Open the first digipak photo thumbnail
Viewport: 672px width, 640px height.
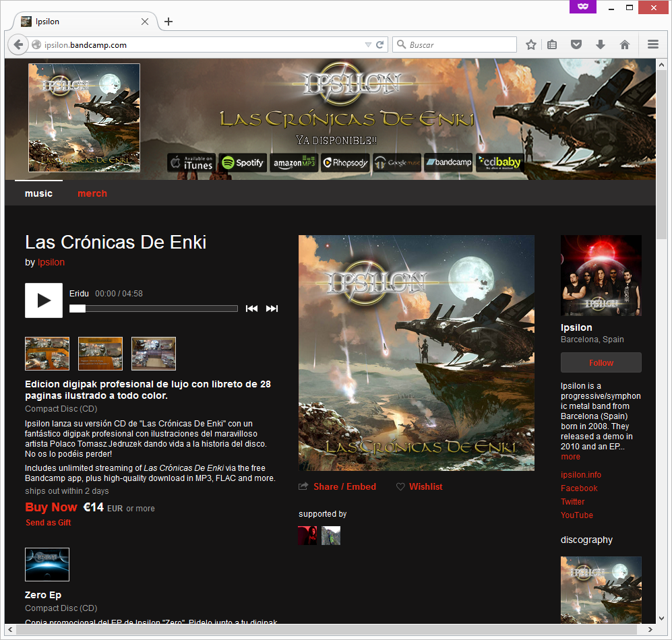(47, 354)
